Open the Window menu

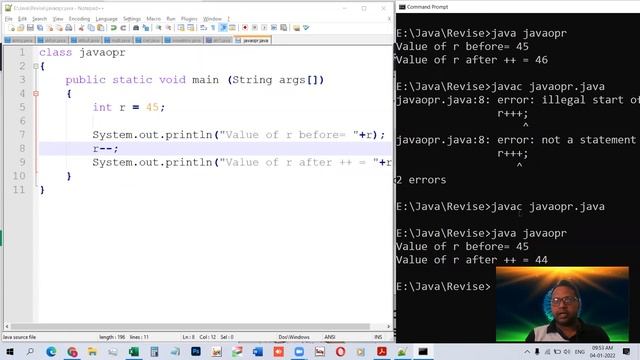click(x=212, y=19)
